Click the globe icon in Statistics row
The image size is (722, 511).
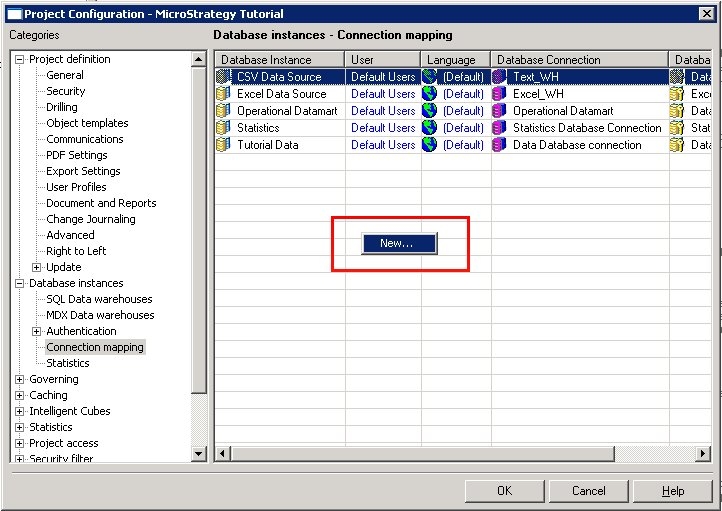pyautogui.click(x=430, y=128)
